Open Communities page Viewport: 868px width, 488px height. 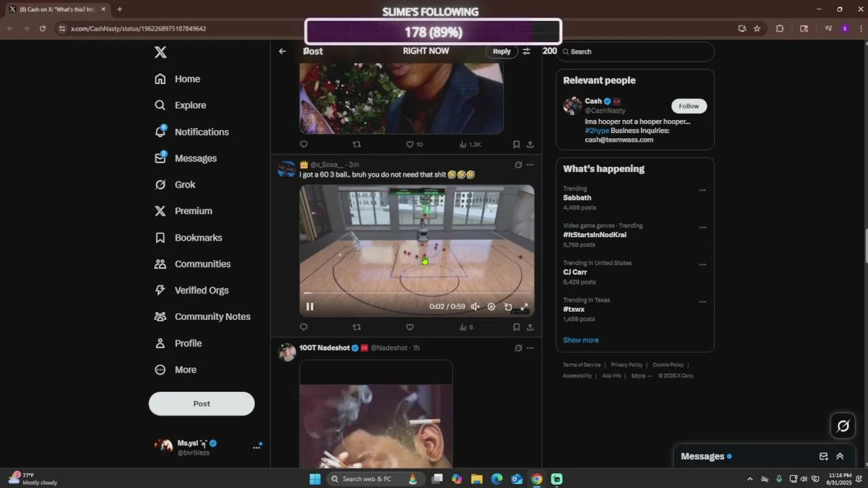pyautogui.click(x=193, y=264)
